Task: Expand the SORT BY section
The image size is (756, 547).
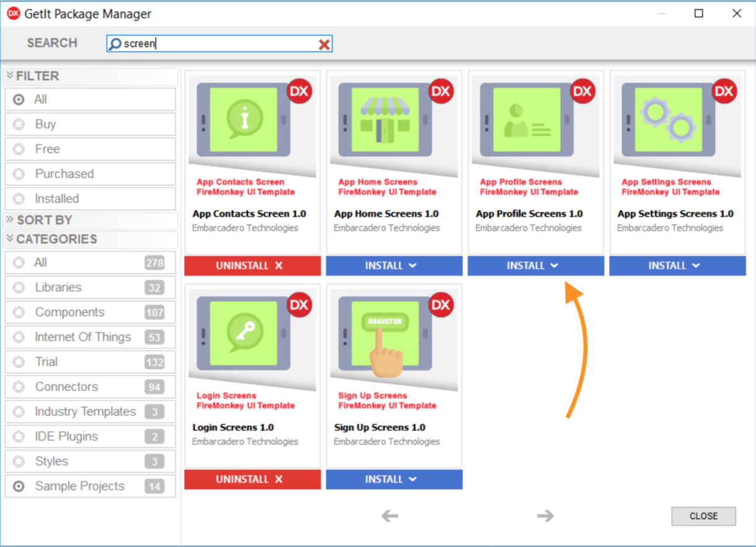Action: tap(90, 220)
